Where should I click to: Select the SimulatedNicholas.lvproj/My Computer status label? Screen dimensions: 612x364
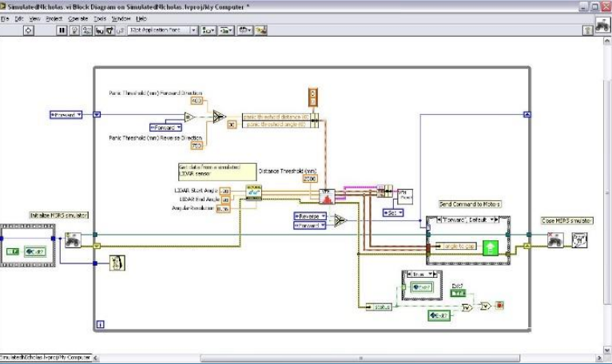pos(46,357)
